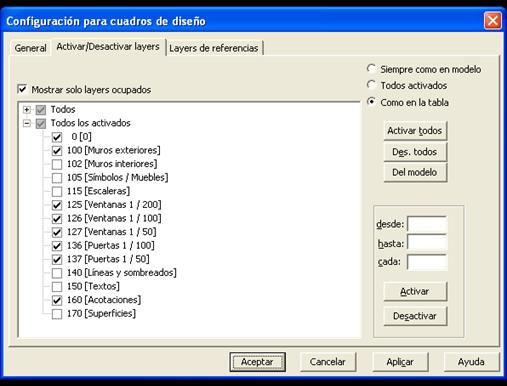507x386 pixels.
Task: Check layer 102 Muros interiores
Action: [57, 164]
